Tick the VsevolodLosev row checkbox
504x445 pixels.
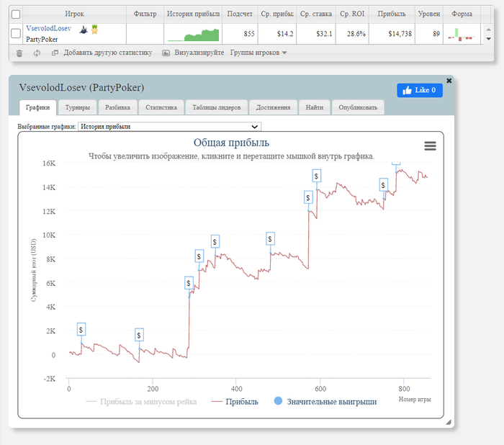click(x=16, y=33)
